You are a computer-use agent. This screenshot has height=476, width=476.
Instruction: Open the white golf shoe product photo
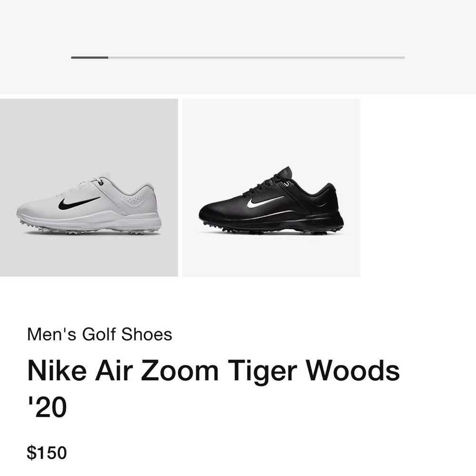pyautogui.click(x=88, y=205)
